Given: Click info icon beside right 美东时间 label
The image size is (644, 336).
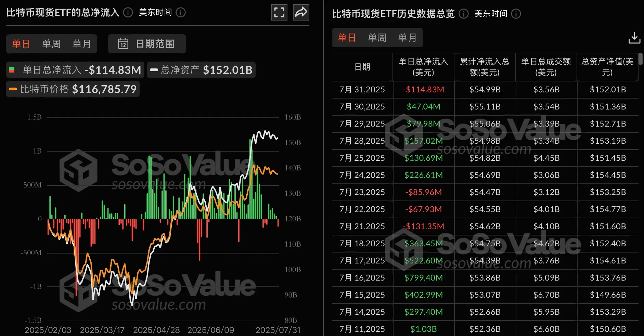Looking at the screenshot, I should [x=516, y=14].
